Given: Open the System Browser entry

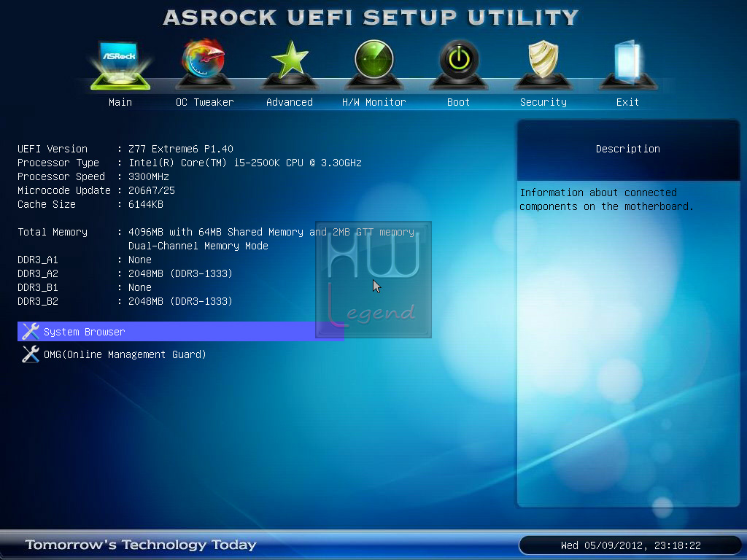Looking at the screenshot, I should [181, 332].
